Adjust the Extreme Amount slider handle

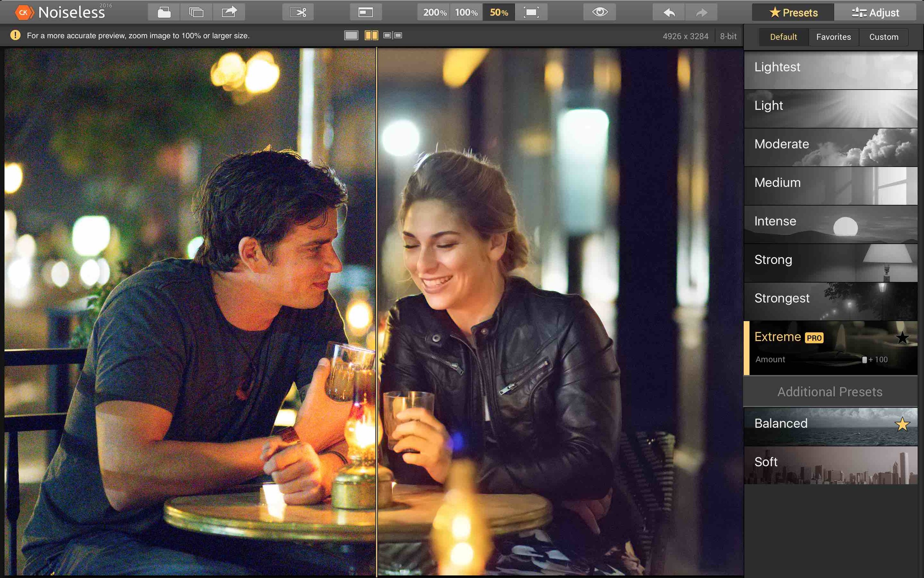point(864,360)
